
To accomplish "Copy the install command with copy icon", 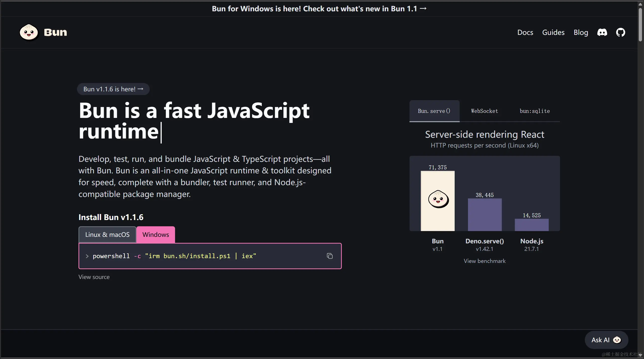I will tap(330, 256).
